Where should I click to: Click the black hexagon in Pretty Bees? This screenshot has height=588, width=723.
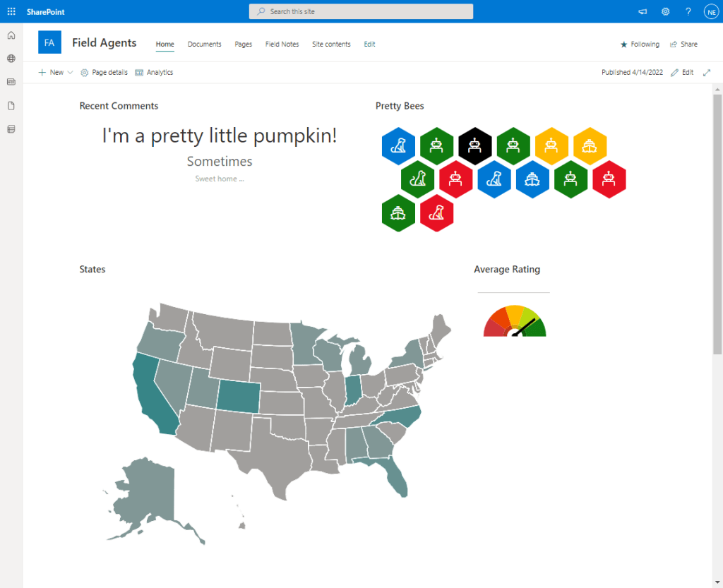(475, 144)
